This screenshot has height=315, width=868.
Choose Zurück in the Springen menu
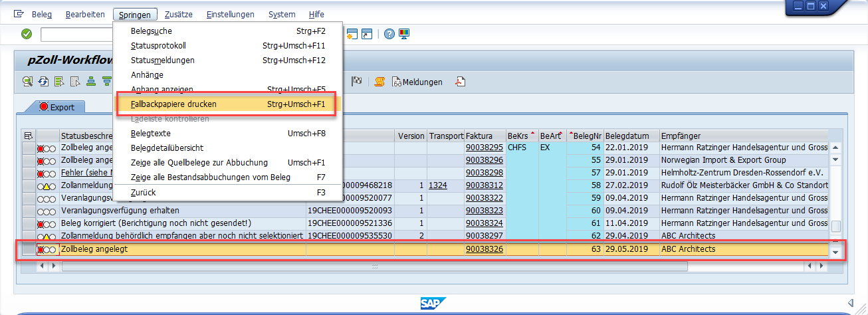click(228, 193)
